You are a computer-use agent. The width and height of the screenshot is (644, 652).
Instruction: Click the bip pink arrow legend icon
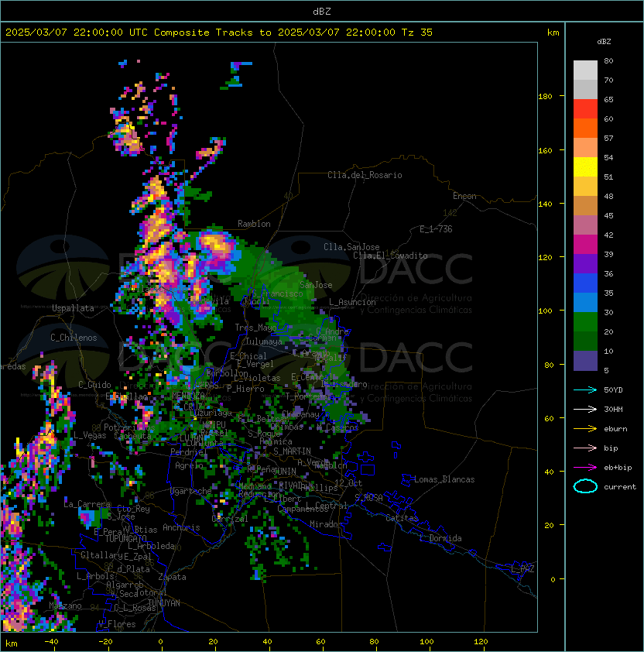tap(585, 448)
